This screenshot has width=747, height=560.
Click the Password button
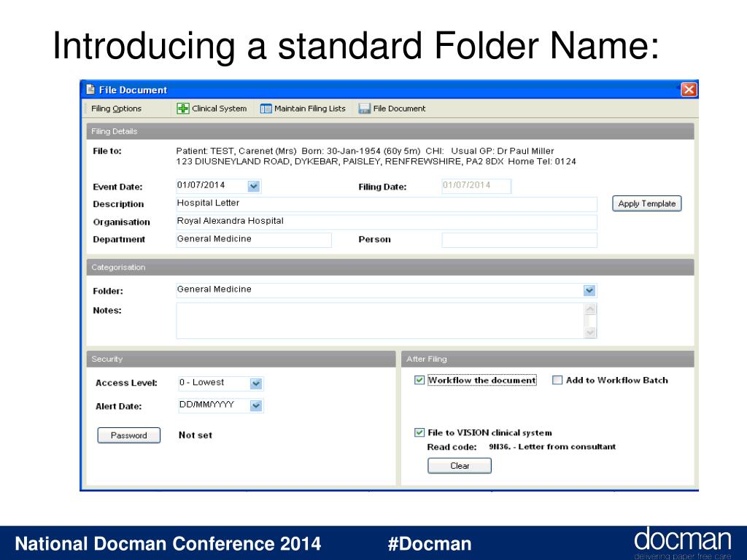(129, 435)
